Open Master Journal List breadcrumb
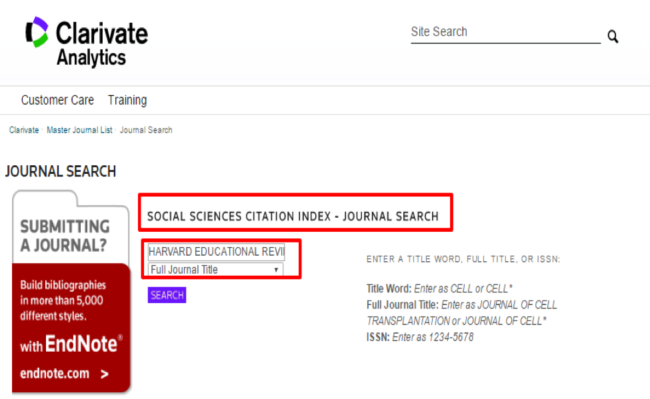This screenshot has height=399, width=650. click(x=79, y=130)
